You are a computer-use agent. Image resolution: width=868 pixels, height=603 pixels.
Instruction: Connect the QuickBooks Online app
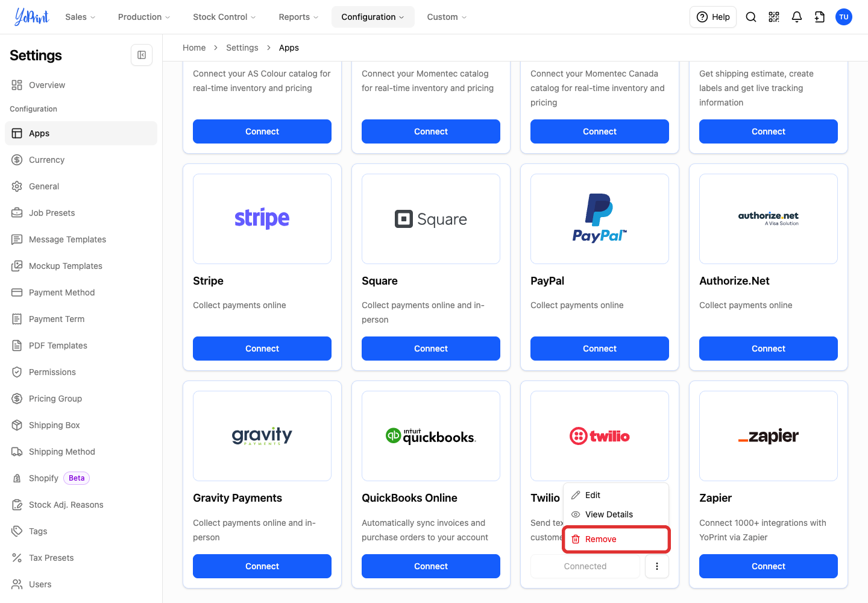431,566
